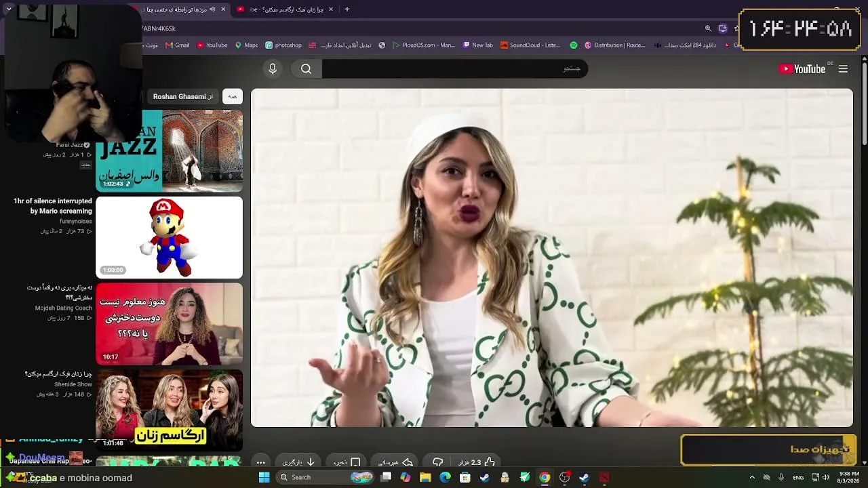Open the SoundCloud bookmark

(x=530, y=45)
